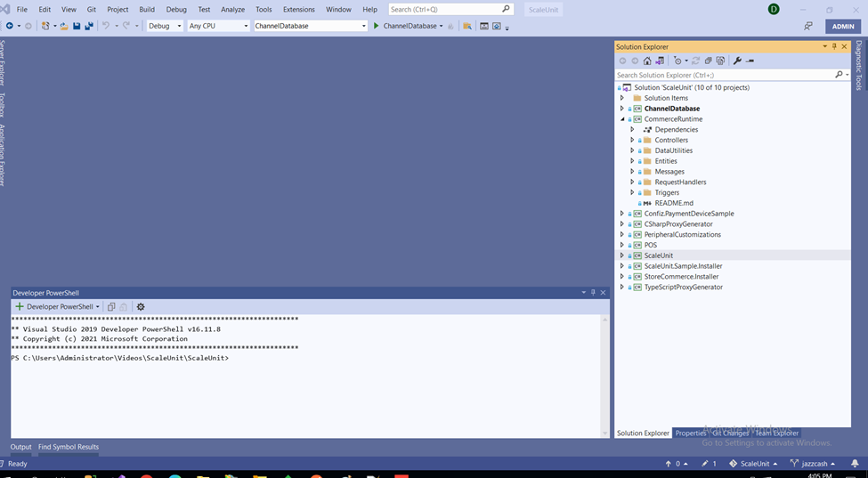Click the Search (Ctrl+Q) box
Image resolution: width=868 pixels, height=478 pixels.
coord(450,10)
